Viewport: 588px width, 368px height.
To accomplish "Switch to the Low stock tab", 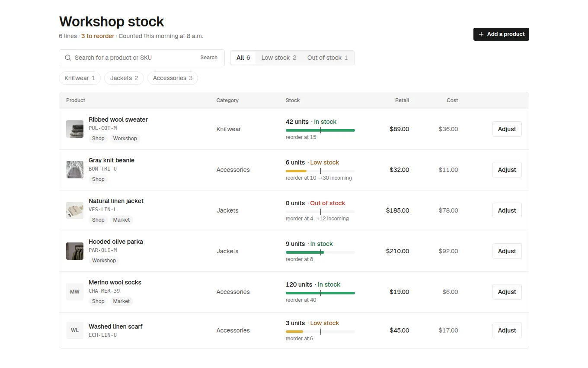I will pyautogui.click(x=279, y=58).
